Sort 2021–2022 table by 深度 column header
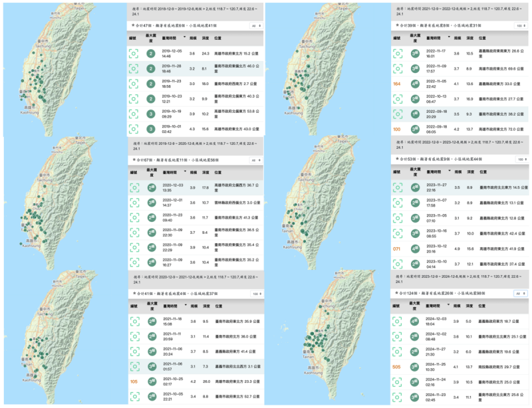 (x=470, y=39)
